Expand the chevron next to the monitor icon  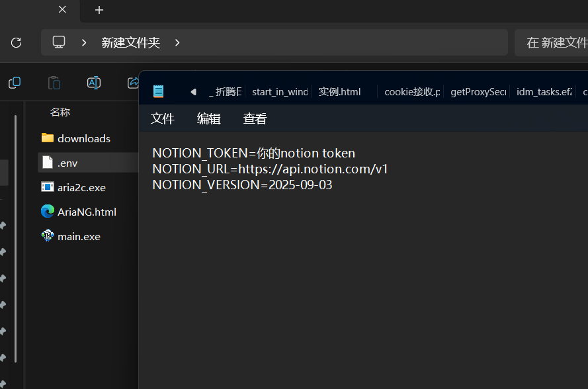[x=84, y=42]
